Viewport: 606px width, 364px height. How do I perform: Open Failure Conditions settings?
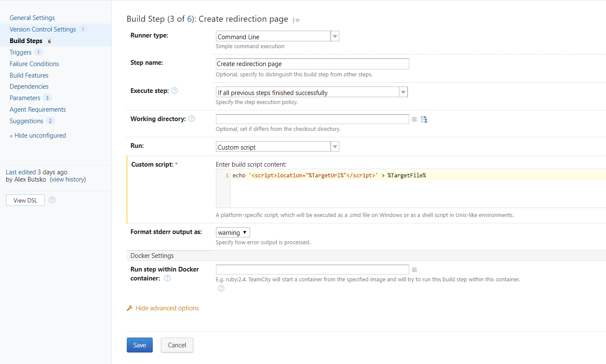[x=35, y=64]
